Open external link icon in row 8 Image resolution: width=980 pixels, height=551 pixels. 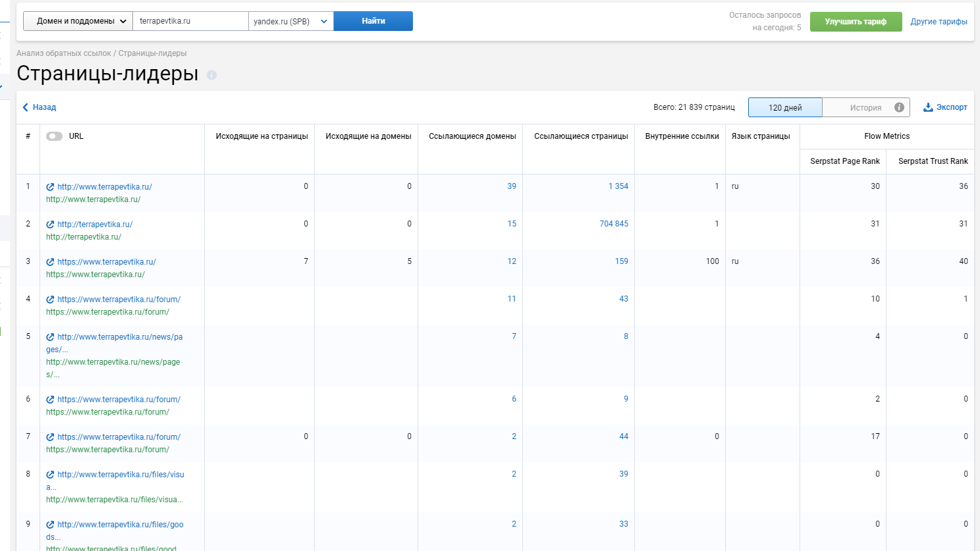[50, 475]
